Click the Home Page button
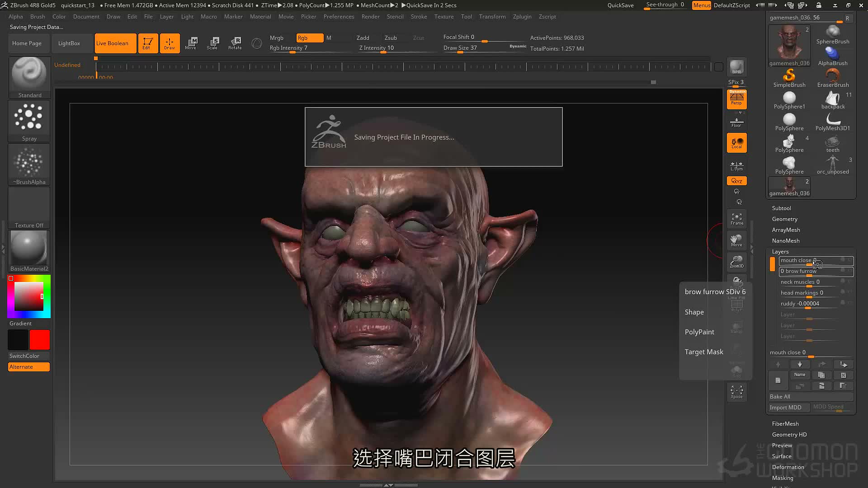Image resolution: width=868 pixels, height=488 pixels. coord(29,43)
